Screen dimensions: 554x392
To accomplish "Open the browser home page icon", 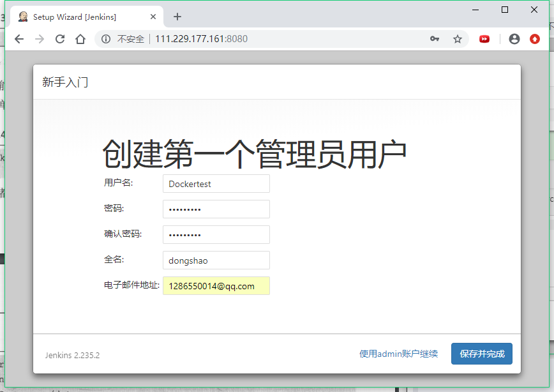I will 80,39.
